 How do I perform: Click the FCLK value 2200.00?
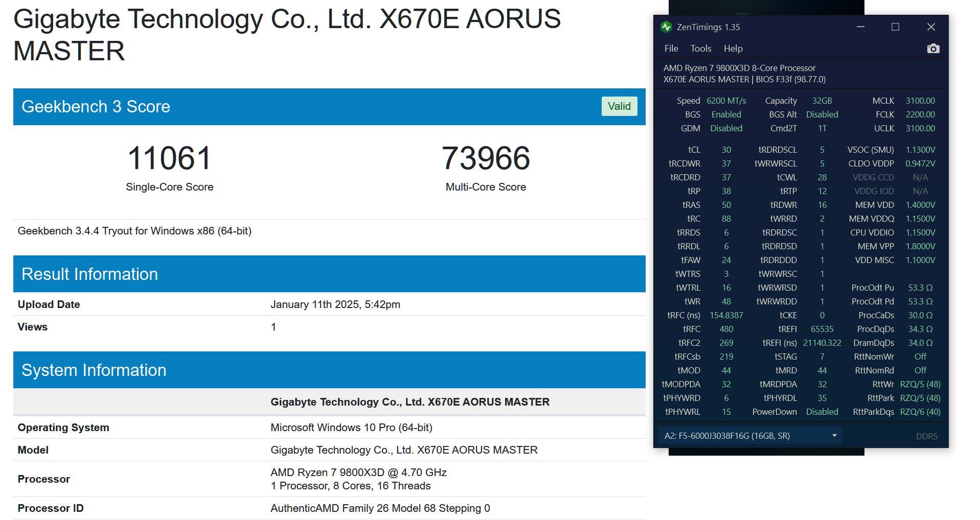(x=920, y=114)
